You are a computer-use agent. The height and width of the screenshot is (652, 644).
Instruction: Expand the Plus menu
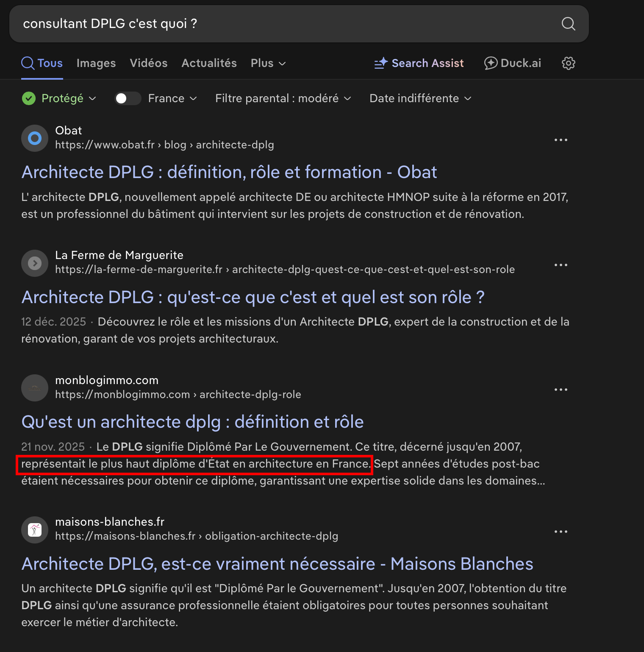(x=268, y=63)
